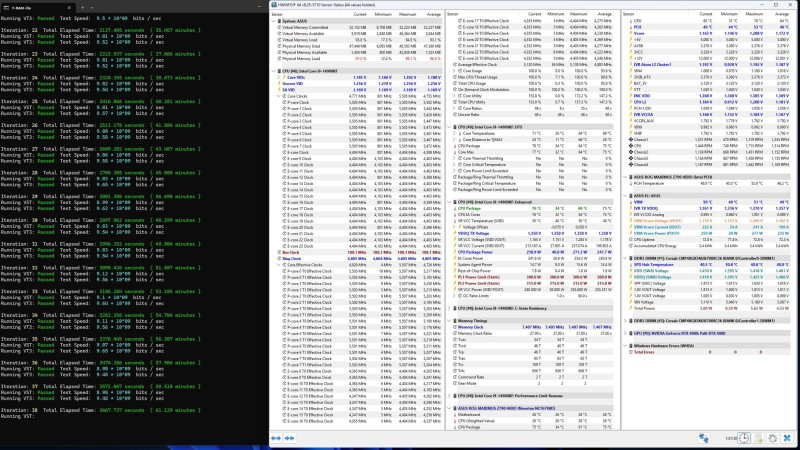Collapse the ASUS EC: ASUS group

(625, 195)
